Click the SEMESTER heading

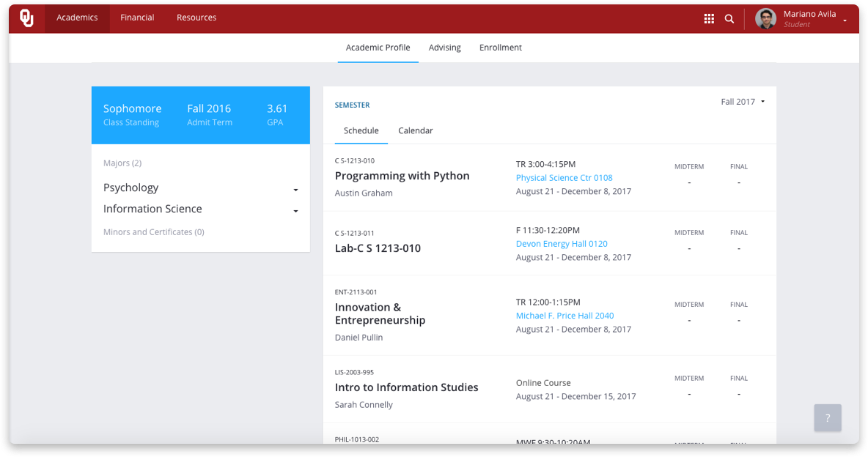352,105
